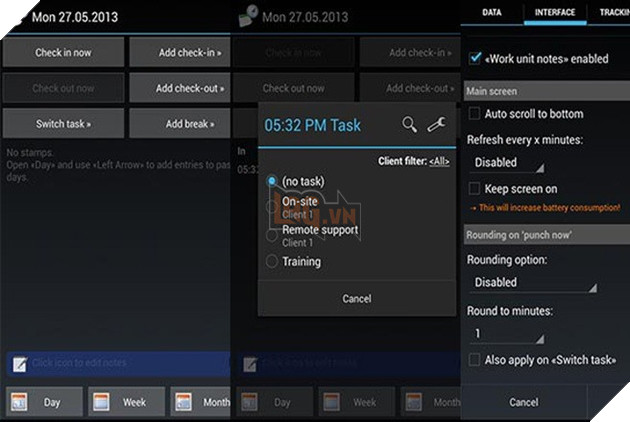
Task: Choose the Remote support task radio button
Action: coord(271,236)
